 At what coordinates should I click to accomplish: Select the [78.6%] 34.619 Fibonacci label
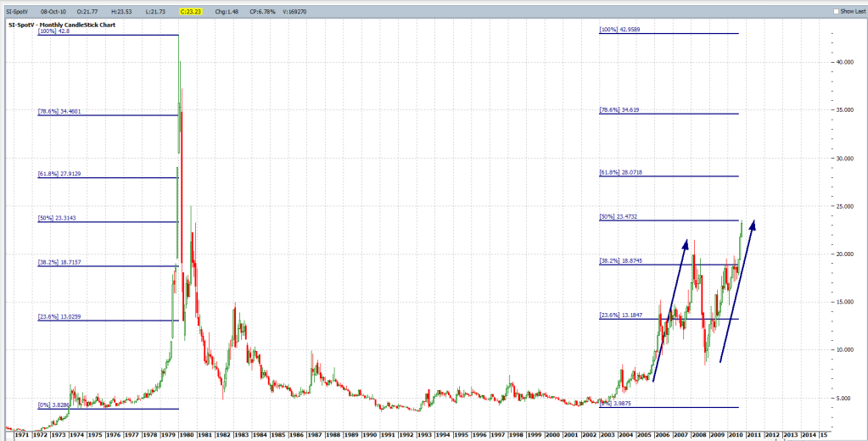click(619, 110)
